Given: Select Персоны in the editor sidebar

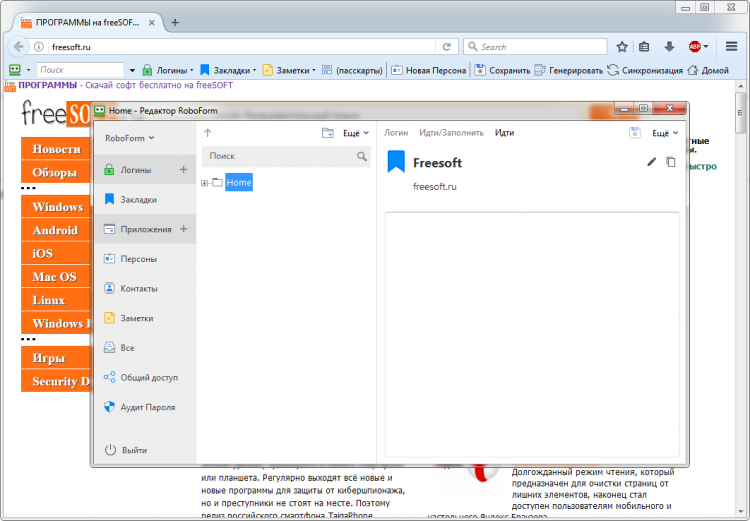Looking at the screenshot, I should coord(145,259).
